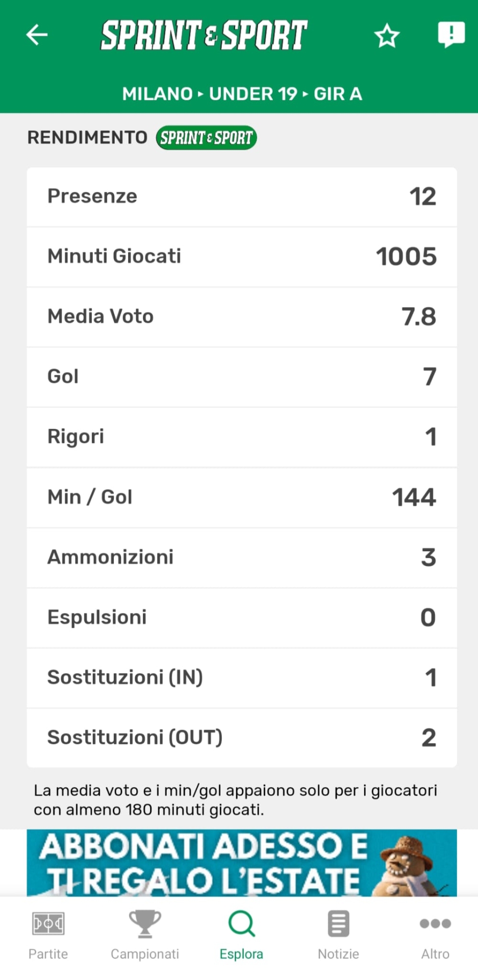The height and width of the screenshot is (980, 478).
Task: Switch to the Notizie tab label
Action: [338, 954]
